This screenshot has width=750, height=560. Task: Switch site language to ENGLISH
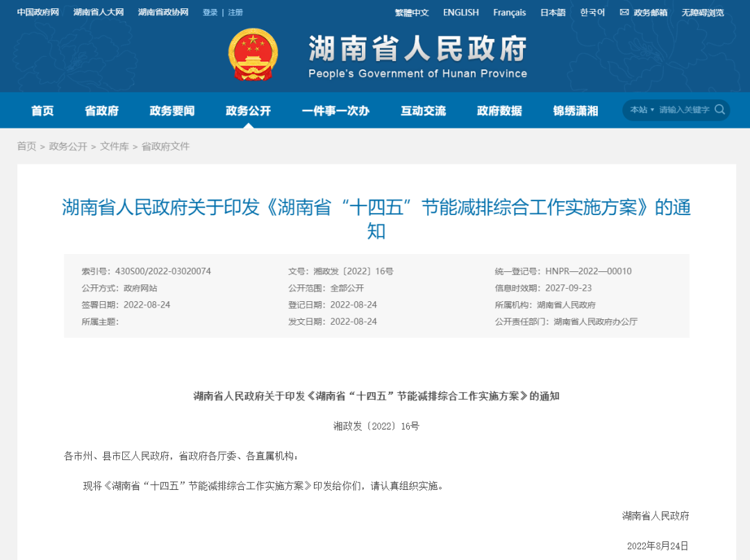point(460,12)
